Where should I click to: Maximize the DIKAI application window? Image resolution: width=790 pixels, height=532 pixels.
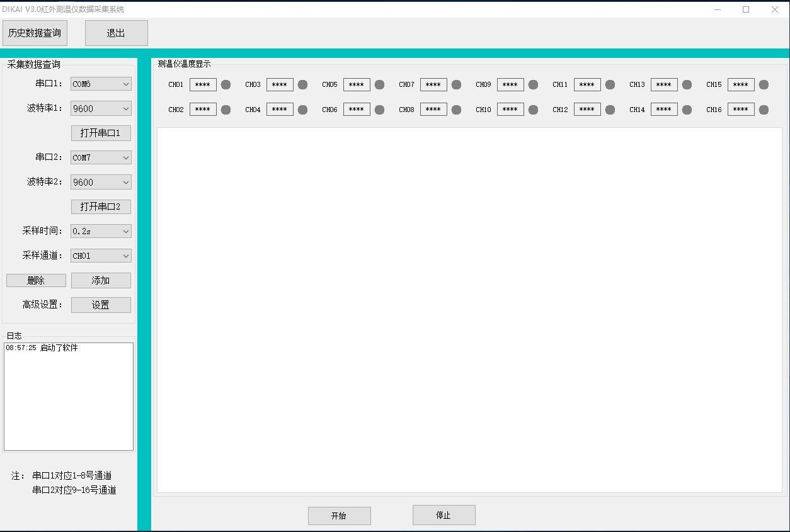(x=746, y=9)
